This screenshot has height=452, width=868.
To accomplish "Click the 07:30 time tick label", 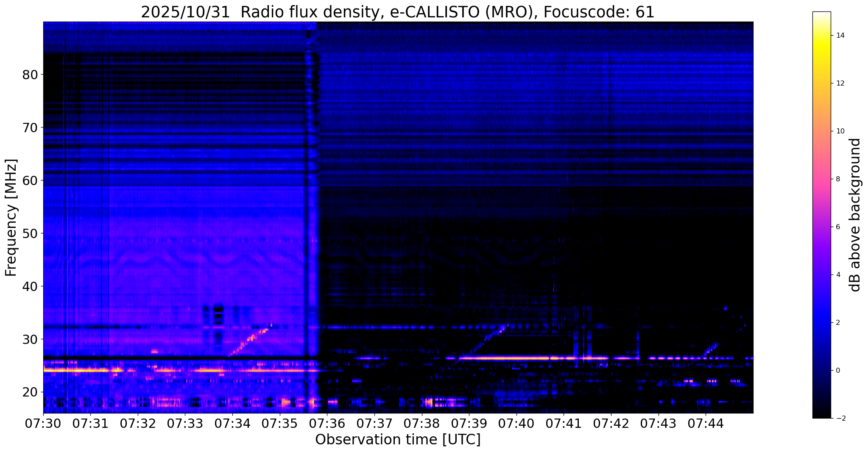I will click(43, 424).
